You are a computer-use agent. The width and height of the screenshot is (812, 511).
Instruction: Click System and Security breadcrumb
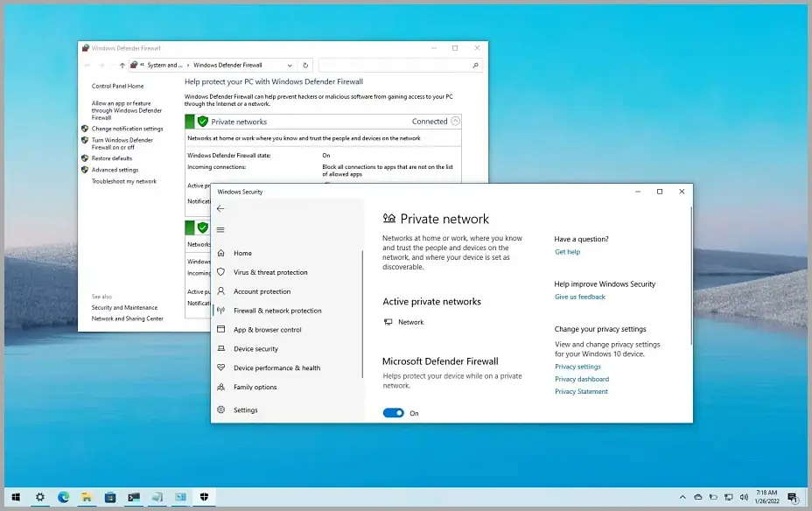164,66
